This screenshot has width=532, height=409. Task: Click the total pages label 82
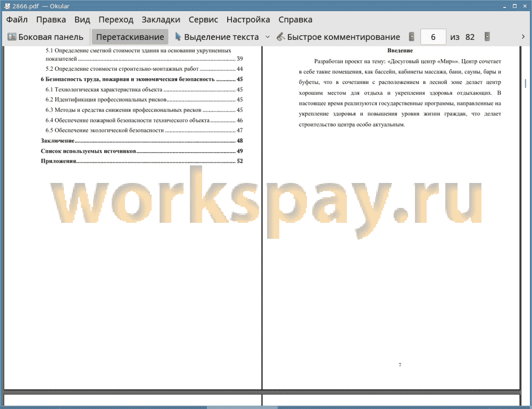coord(470,37)
